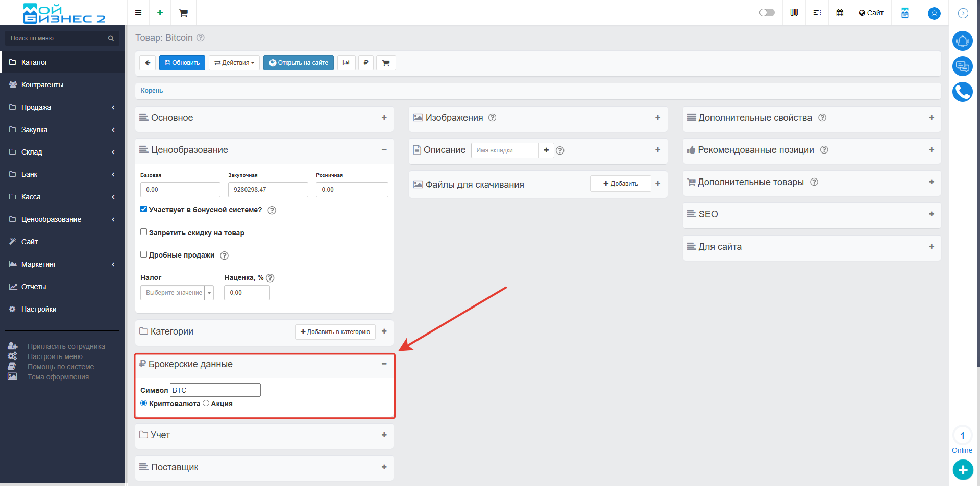
Task: Open the user profile avatar icon
Action: (x=934, y=13)
